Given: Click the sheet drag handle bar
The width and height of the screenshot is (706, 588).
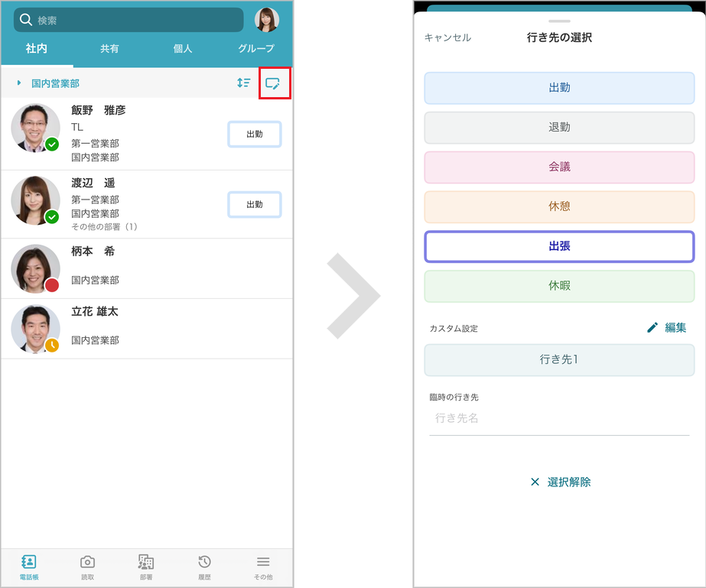Looking at the screenshot, I should [559, 21].
